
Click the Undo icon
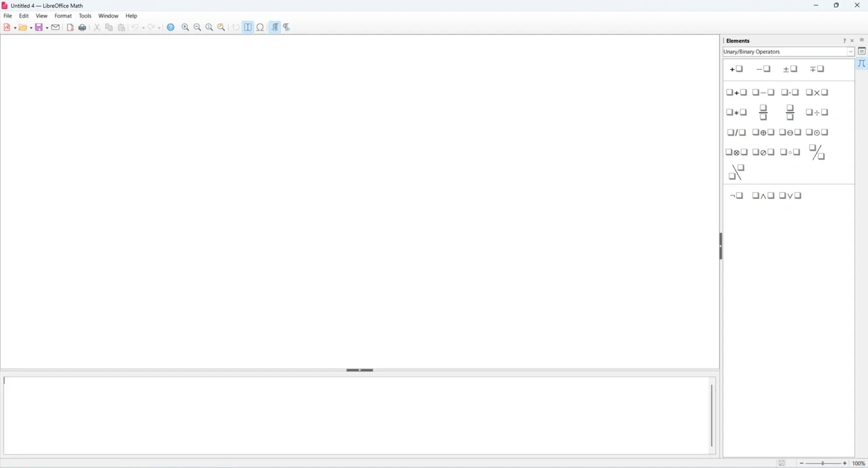coord(136,27)
